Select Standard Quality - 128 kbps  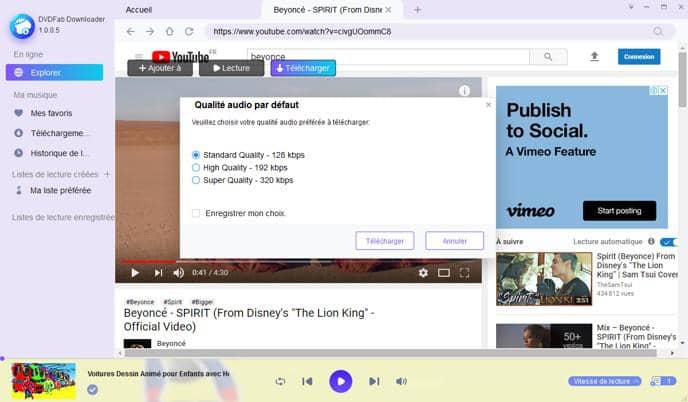click(196, 155)
